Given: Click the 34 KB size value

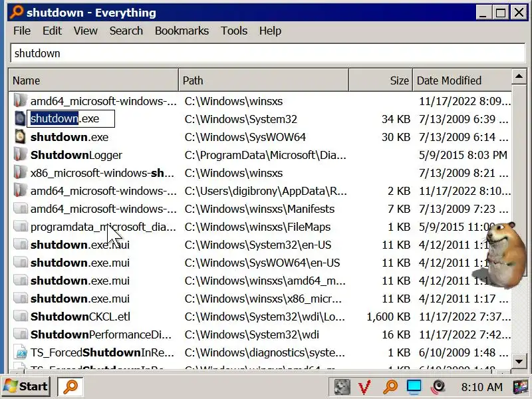Looking at the screenshot, I should [396, 119].
